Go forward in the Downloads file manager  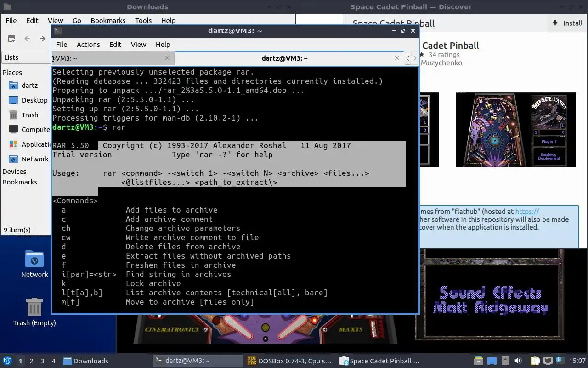[x=42, y=39]
